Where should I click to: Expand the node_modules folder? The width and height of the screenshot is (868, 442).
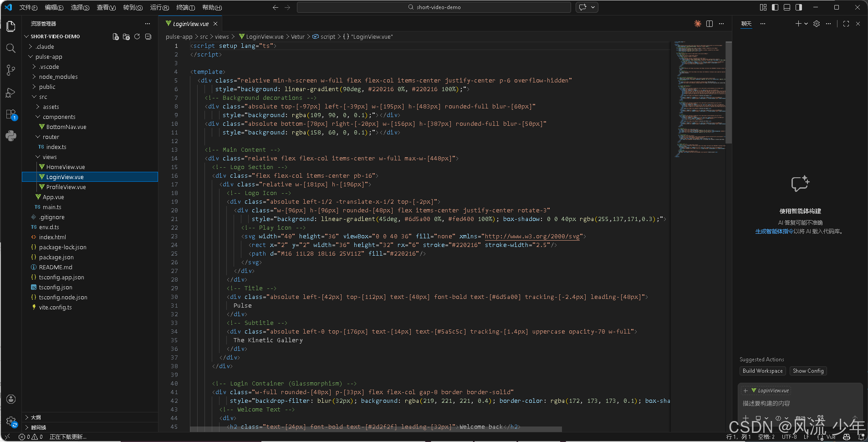pos(90,77)
